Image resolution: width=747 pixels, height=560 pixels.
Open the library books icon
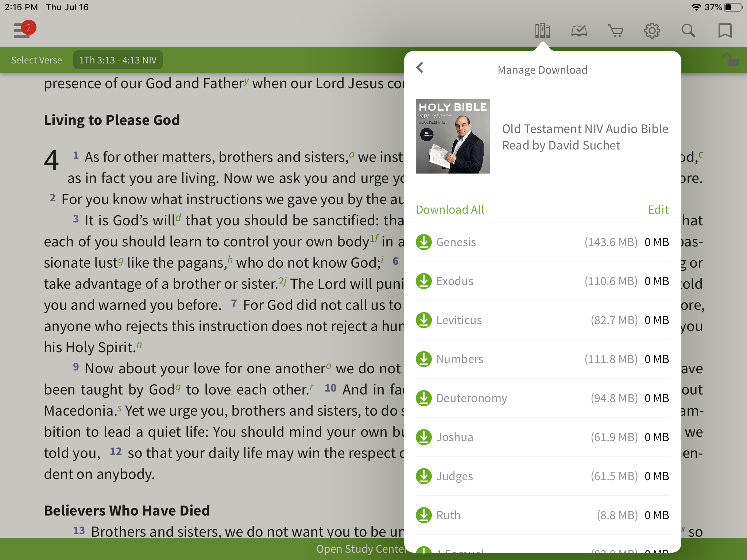tap(542, 31)
